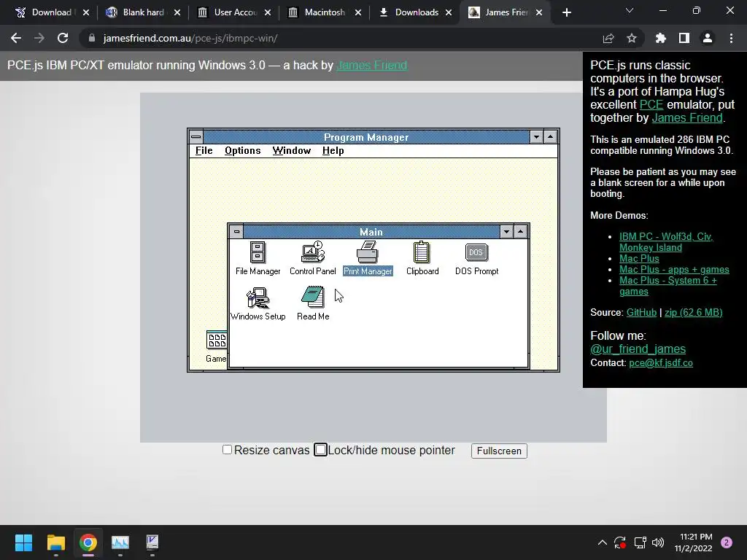Enable the Resize canvas checkbox

click(x=228, y=449)
